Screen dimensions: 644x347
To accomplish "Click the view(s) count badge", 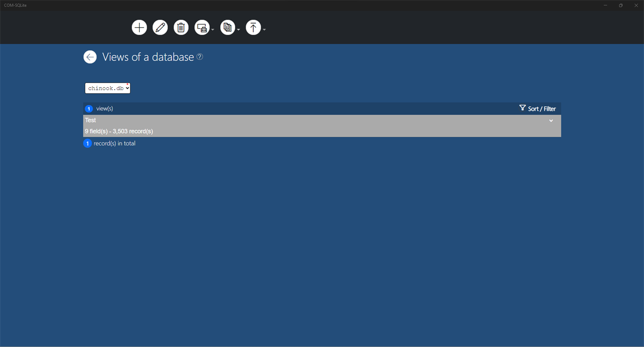I will 89,109.
